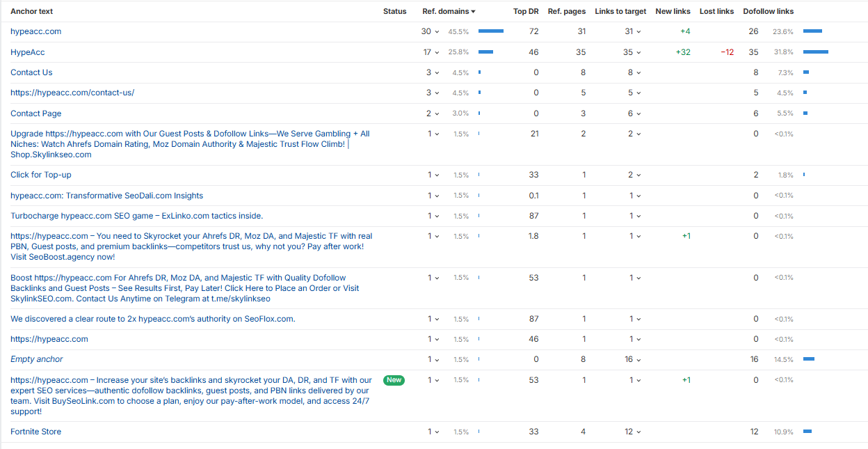The height and width of the screenshot is (449, 868).
Task: Click the Lost links column header
Action: (716, 11)
